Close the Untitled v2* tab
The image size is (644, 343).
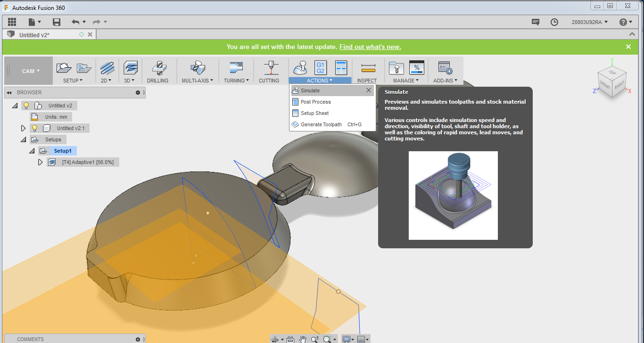90,34
